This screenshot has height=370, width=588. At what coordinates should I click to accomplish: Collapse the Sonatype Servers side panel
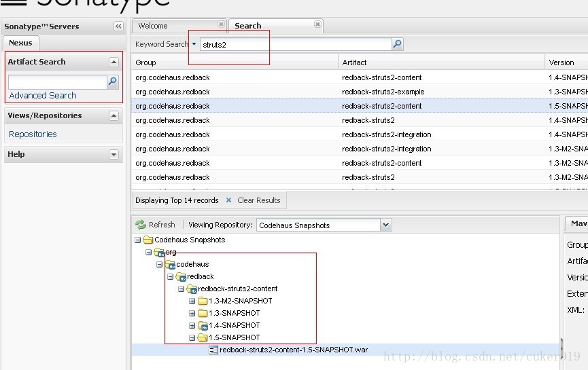118,26
